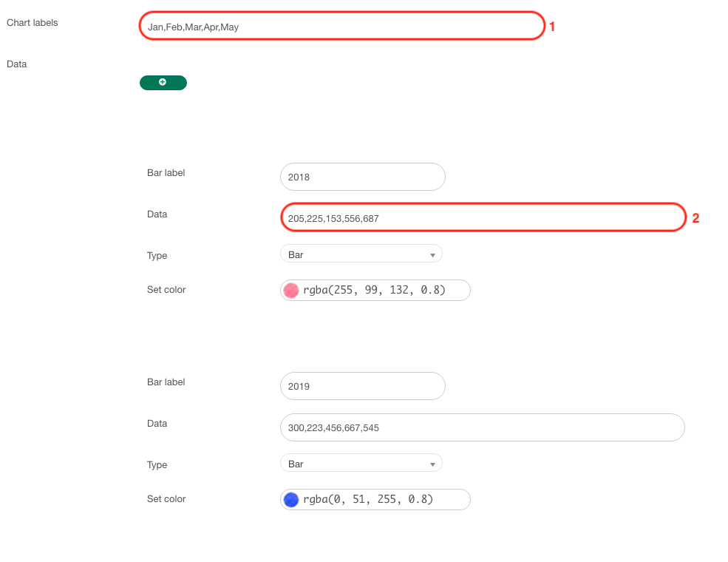Open the pink color swatch for 2018
The height and width of the screenshot is (562, 728).
point(291,291)
